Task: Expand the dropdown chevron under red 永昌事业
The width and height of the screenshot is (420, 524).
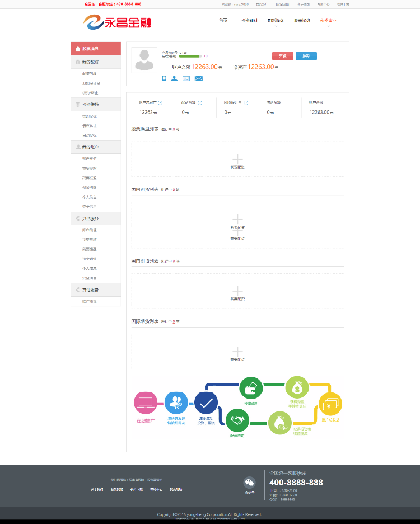Action: click(328, 26)
